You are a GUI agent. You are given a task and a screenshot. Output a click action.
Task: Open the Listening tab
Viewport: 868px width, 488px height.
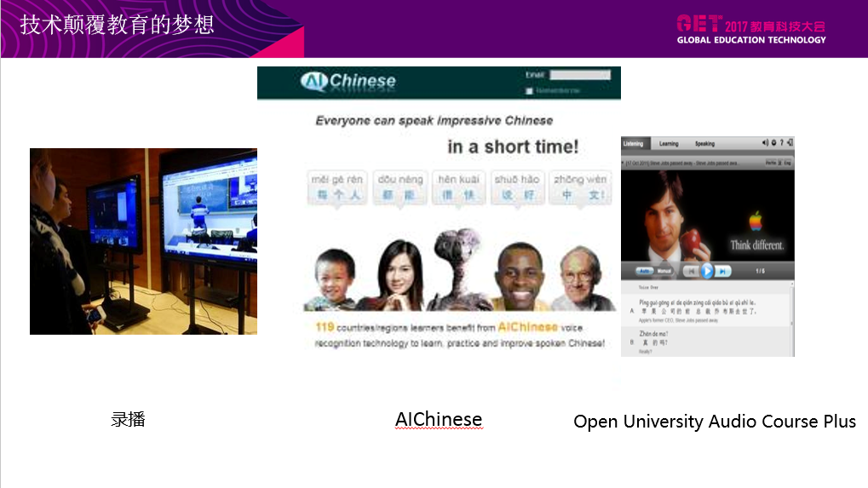635,143
